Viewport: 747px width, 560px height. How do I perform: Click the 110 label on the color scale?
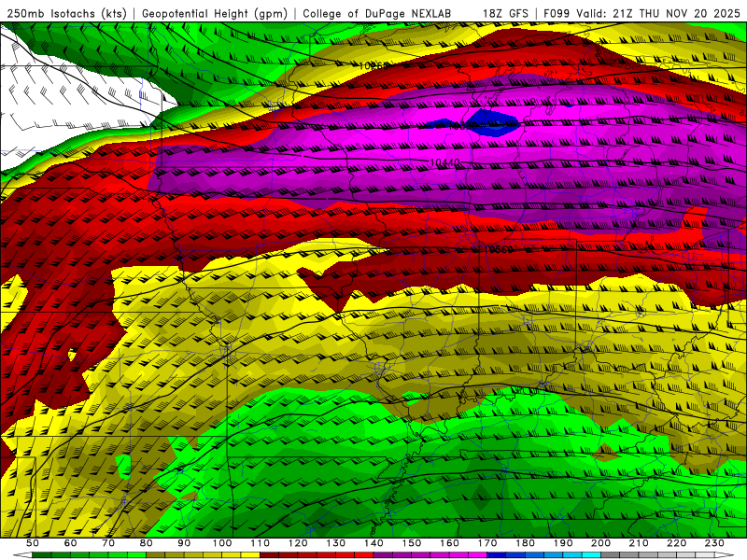tap(261, 543)
